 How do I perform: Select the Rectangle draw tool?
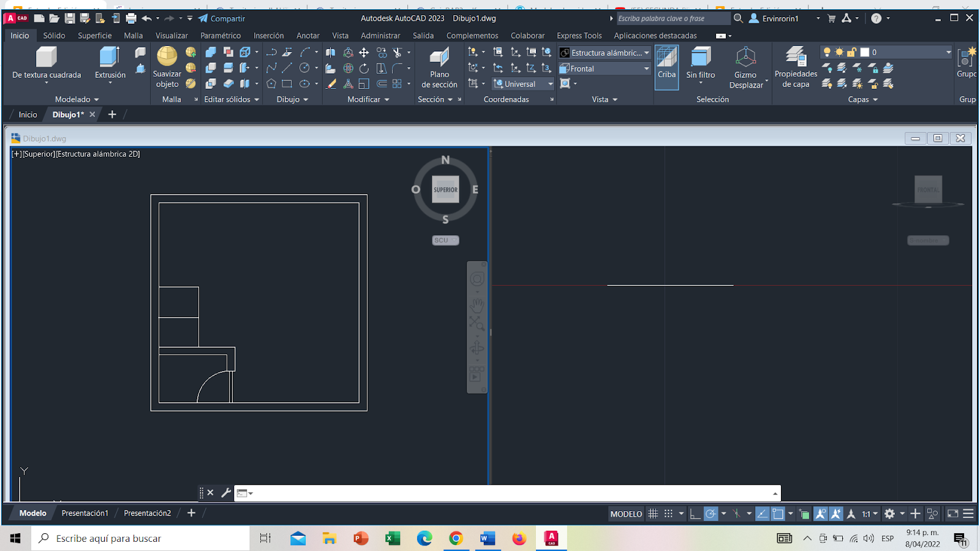287,84
